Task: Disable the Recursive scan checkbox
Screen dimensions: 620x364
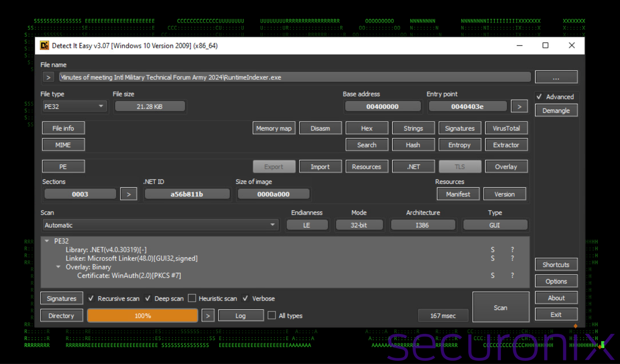Action: [x=91, y=299]
